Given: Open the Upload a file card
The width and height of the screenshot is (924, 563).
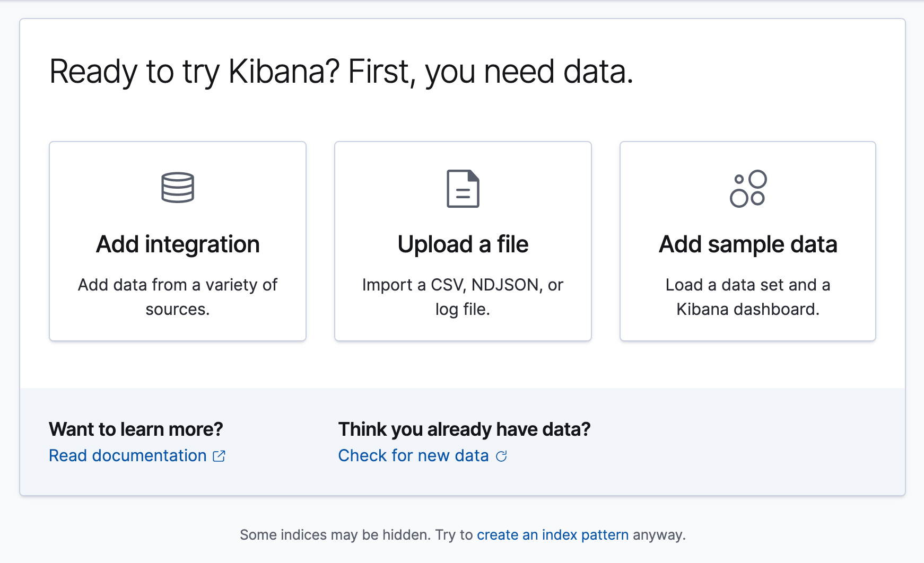Looking at the screenshot, I should click(463, 240).
